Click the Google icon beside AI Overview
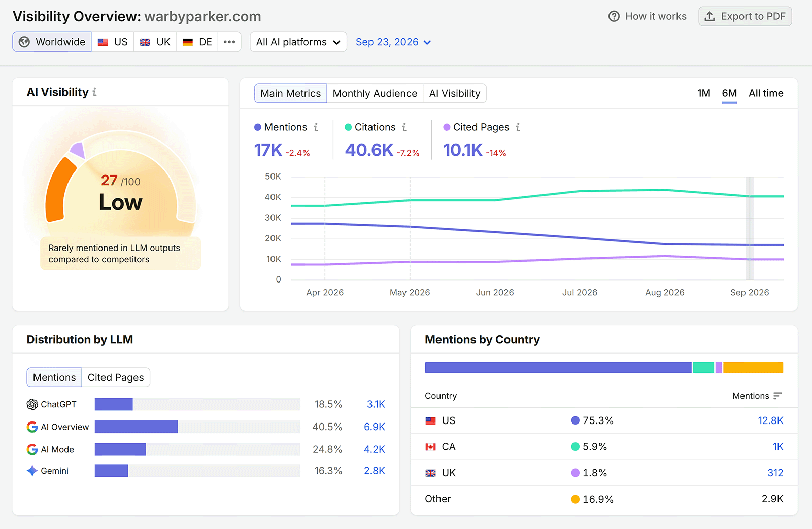The height and width of the screenshot is (529, 812). 32,427
